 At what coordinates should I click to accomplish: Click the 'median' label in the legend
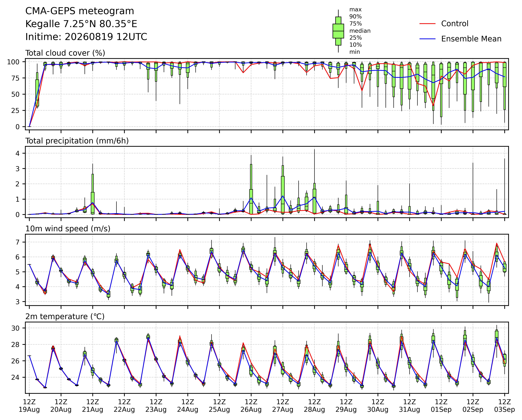360,31
